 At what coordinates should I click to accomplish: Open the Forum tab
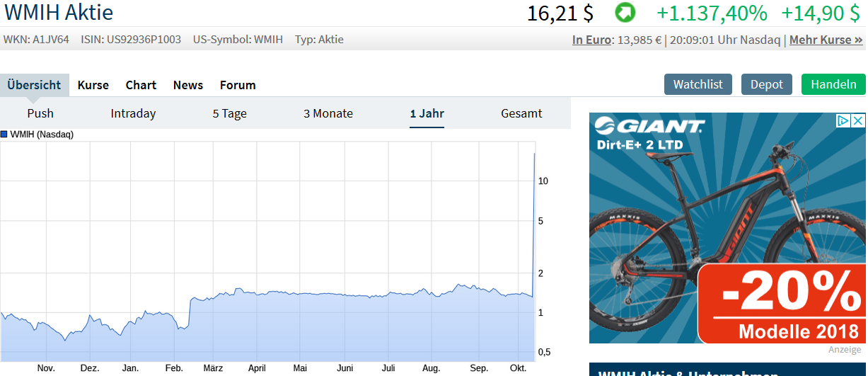(238, 85)
